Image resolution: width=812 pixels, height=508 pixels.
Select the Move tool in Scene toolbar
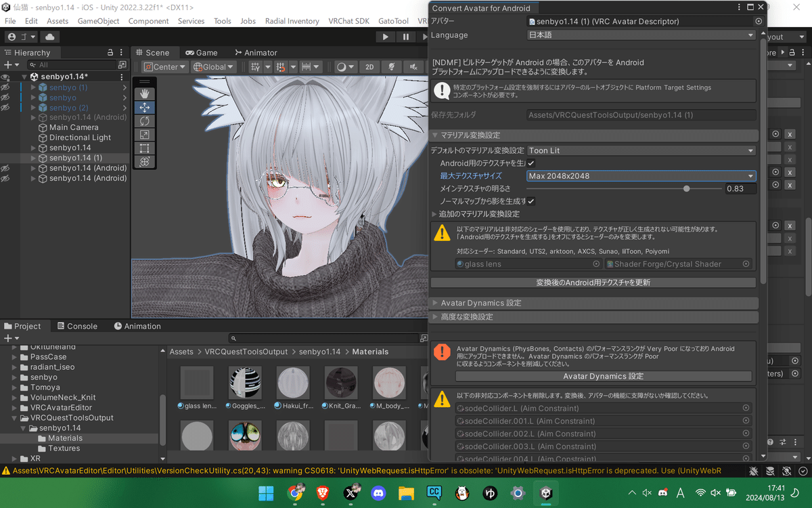pos(145,107)
